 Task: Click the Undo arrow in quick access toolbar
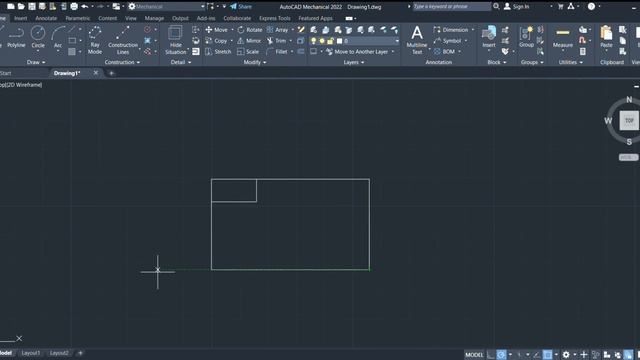pyautogui.click(x=84, y=7)
